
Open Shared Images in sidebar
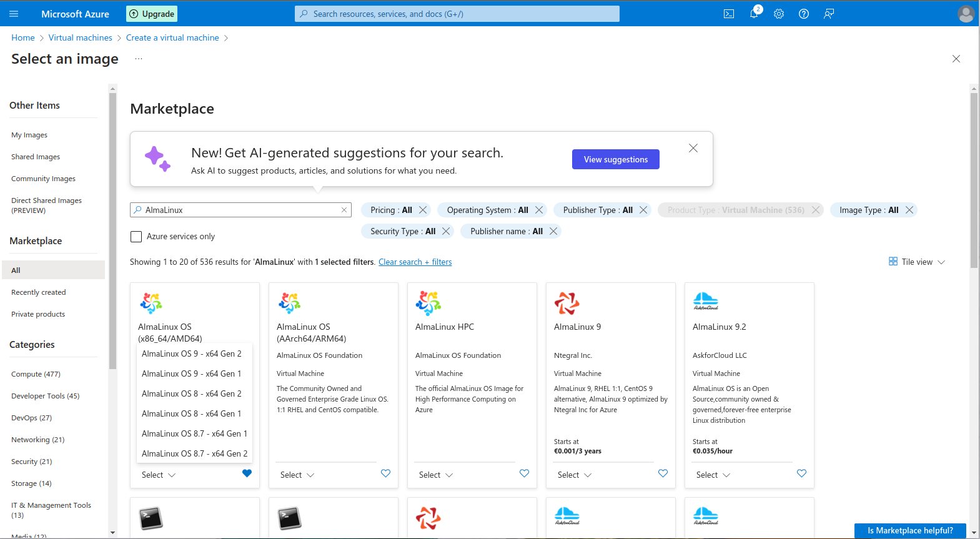pos(36,157)
